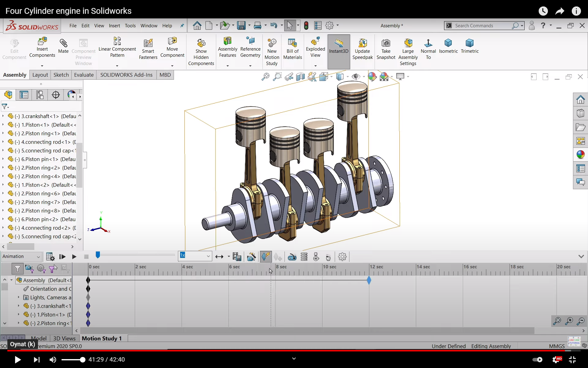This screenshot has height=368, width=588.
Task: Toggle the Autokey button in the animation toolbar
Action: click(266, 257)
